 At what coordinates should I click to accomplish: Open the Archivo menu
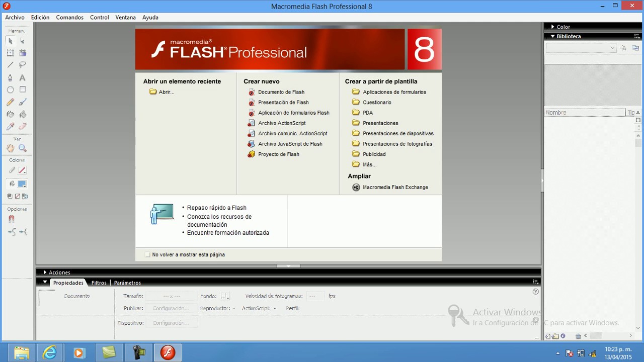[x=15, y=17]
